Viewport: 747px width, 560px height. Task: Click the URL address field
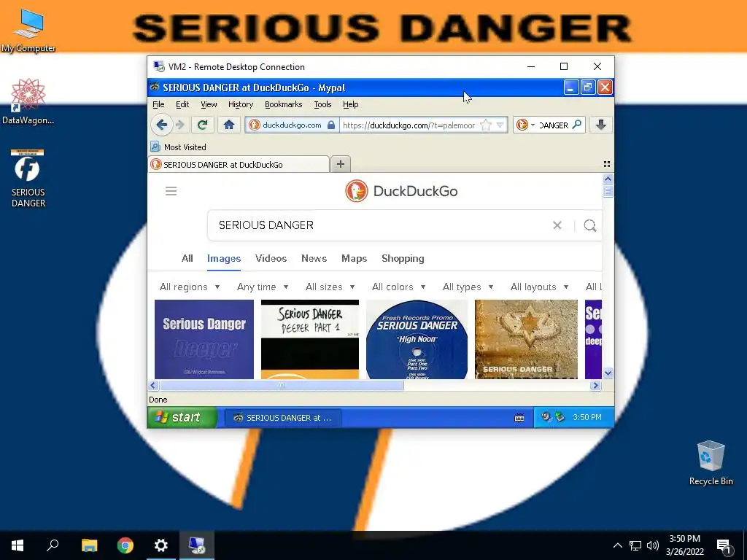[x=409, y=125]
